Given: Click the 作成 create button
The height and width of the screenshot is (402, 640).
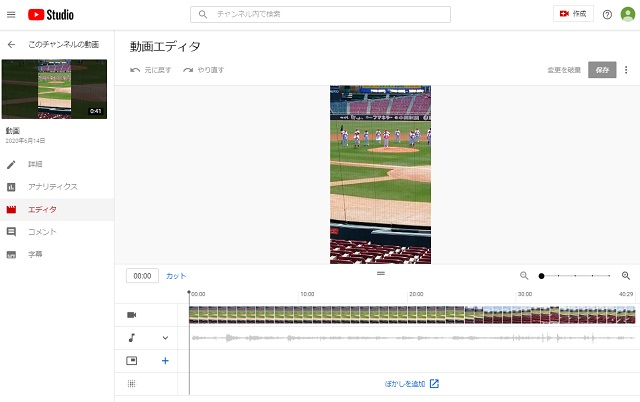Looking at the screenshot, I should pyautogui.click(x=573, y=14).
